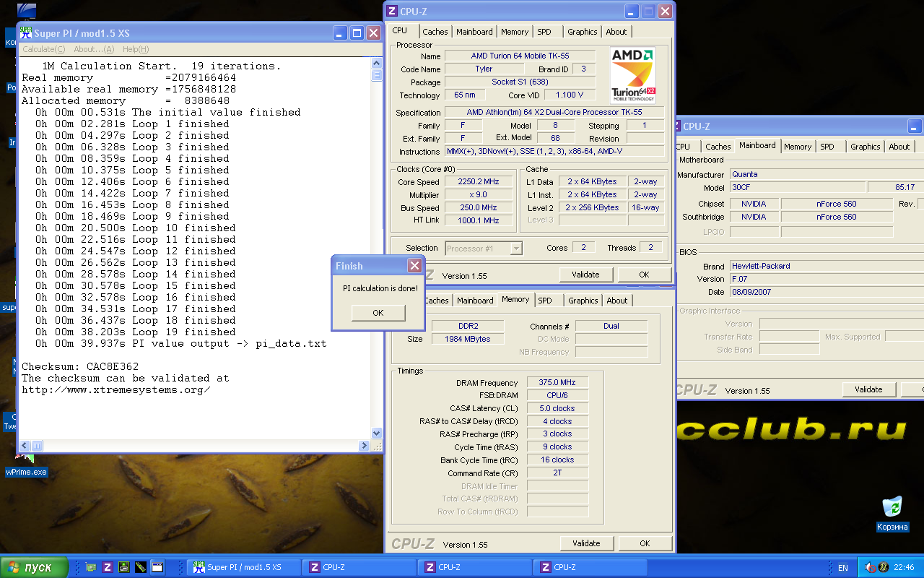This screenshot has height=578, width=924.
Task: Switch to Caches tab in the front CPU-Z window
Action: pyautogui.click(x=435, y=32)
